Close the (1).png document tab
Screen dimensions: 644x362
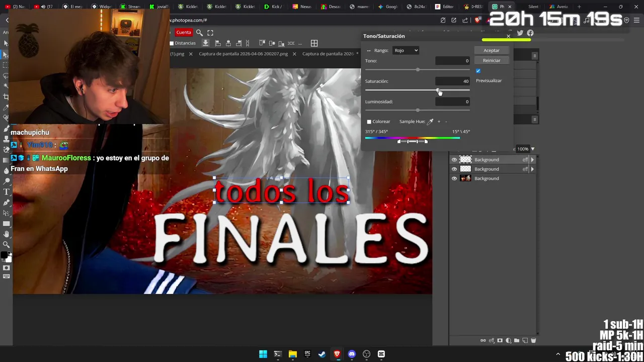click(191, 54)
